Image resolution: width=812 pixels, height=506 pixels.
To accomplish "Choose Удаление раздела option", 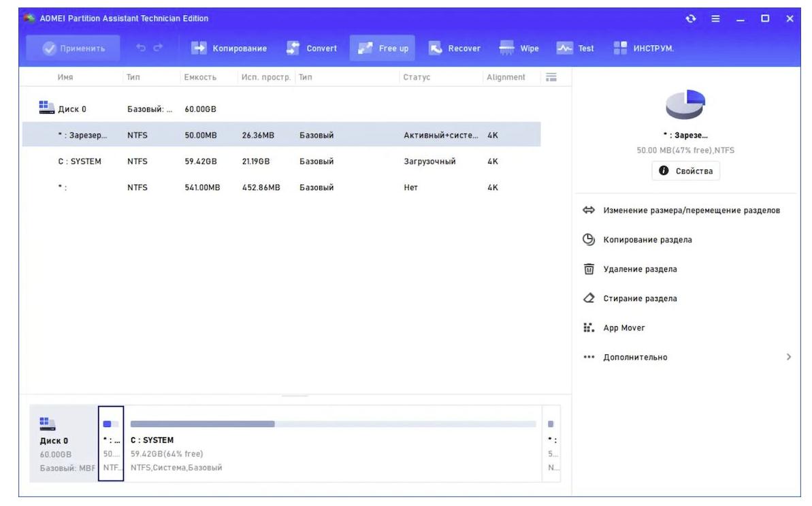I will [x=639, y=269].
